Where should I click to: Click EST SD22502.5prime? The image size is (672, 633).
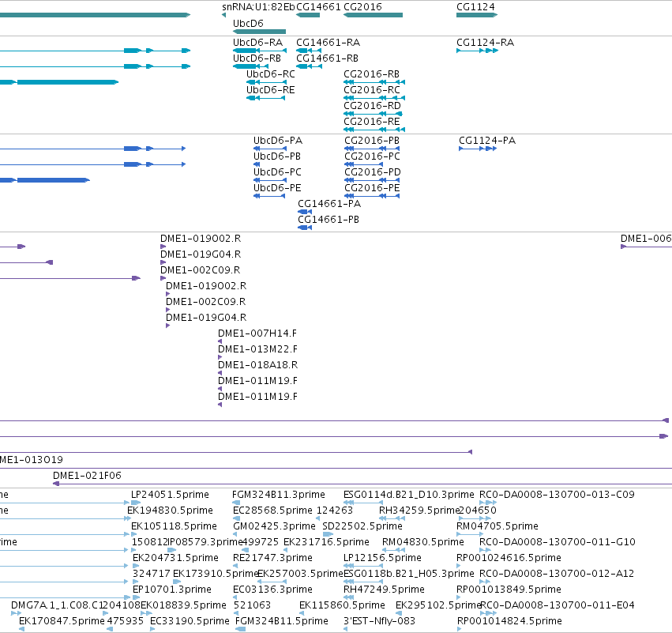(x=362, y=526)
